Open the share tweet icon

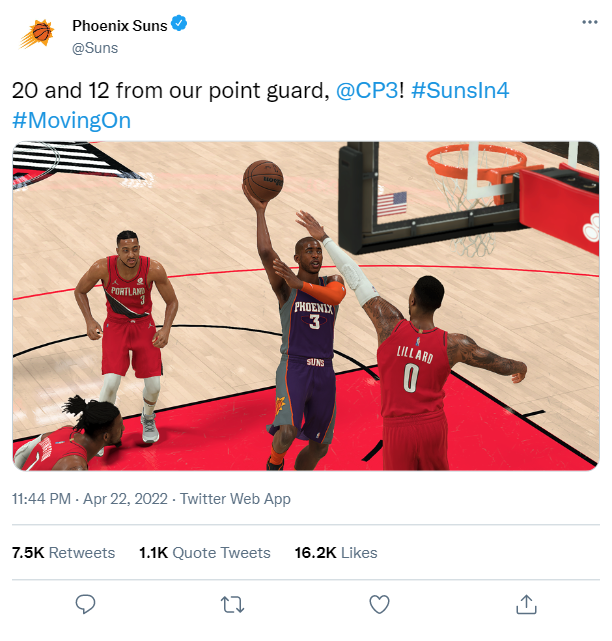click(526, 604)
